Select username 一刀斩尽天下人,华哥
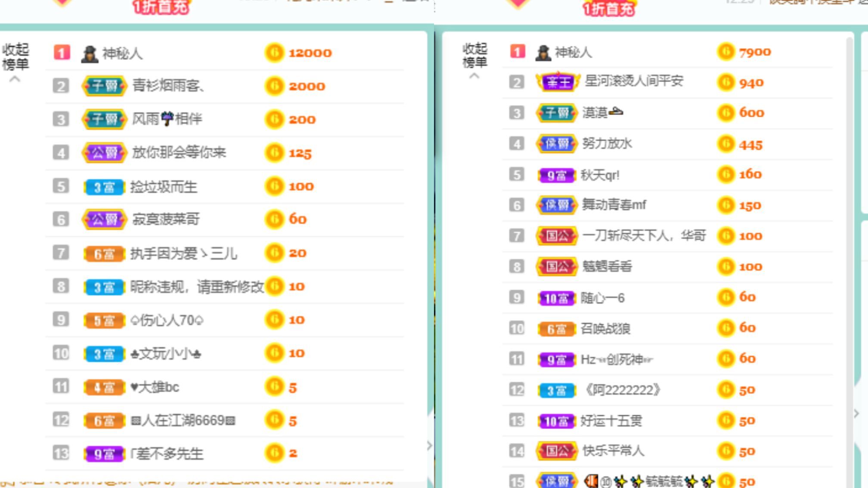The image size is (868, 488). (x=644, y=236)
